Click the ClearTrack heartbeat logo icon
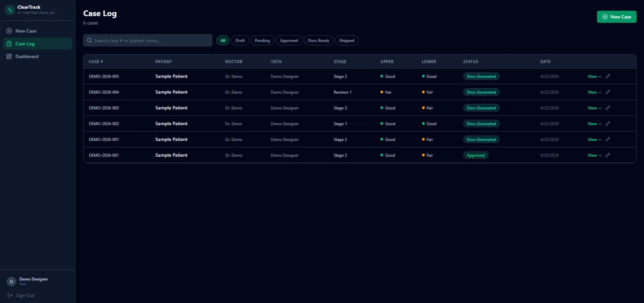The image size is (644, 303). [10, 10]
